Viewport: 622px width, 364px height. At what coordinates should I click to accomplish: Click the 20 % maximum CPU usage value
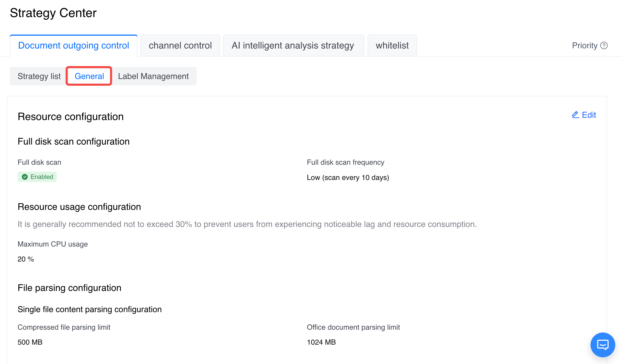click(x=26, y=259)
